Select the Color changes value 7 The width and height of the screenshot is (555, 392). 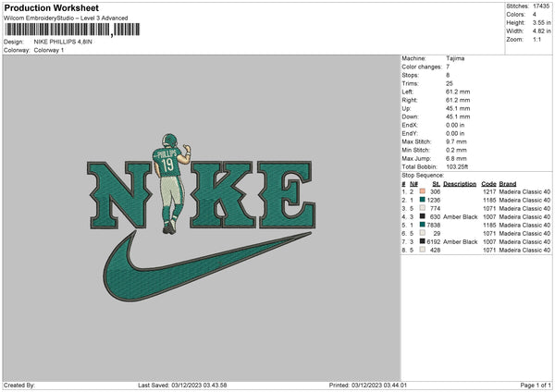pos(448,67)
